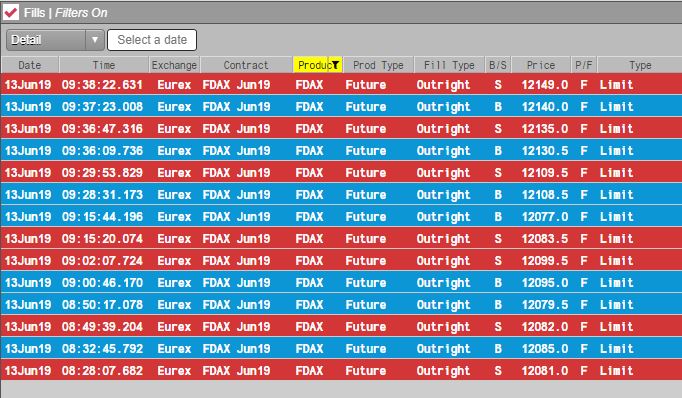Sort by the P/F column header
This screenshot has height=398, width=682.
(584, 65)
